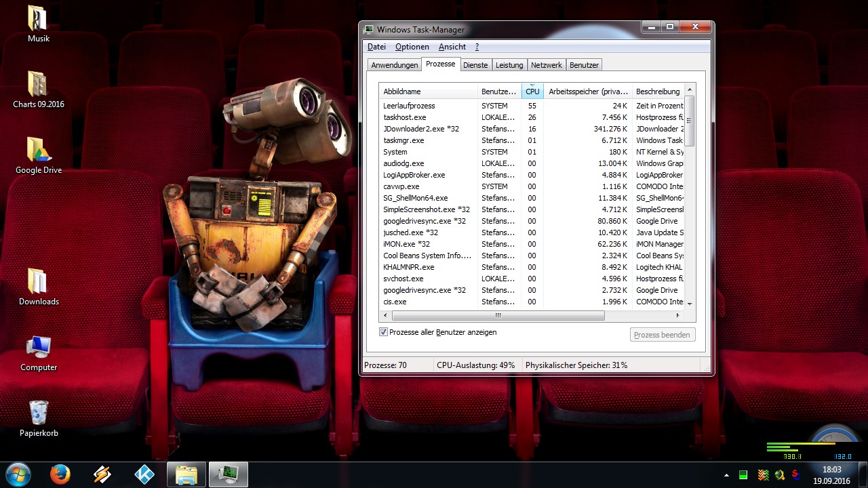This screenshot has width=868, height=488.
Task: Select the Cool Beans System Info process
Action: (532, 256)
